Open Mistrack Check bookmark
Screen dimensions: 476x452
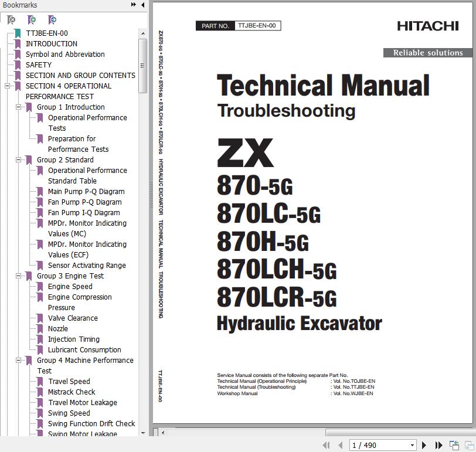72,392
